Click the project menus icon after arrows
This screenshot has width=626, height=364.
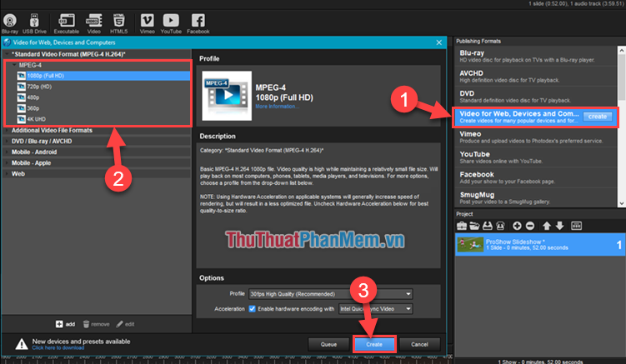[577, 226]
